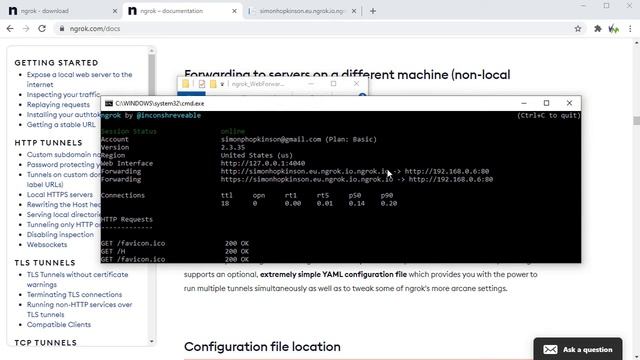
Task: Open 'Expose a local web server to the internet'
Action: pos(80,80)
